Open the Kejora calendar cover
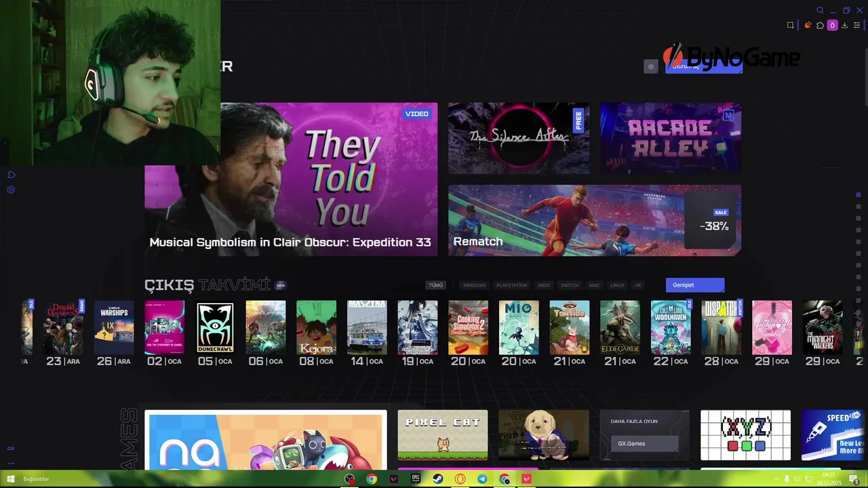The width and height of the screenshot is (868, 488). coord(316,327)
